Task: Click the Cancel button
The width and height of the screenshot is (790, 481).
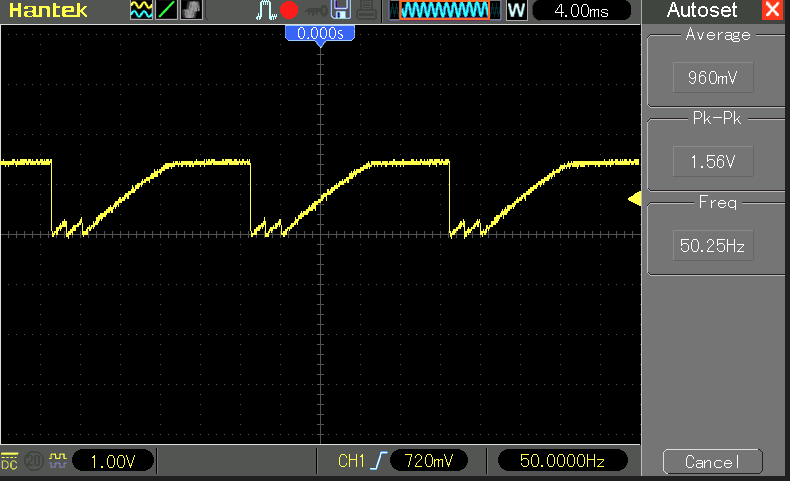Action: 713,462
